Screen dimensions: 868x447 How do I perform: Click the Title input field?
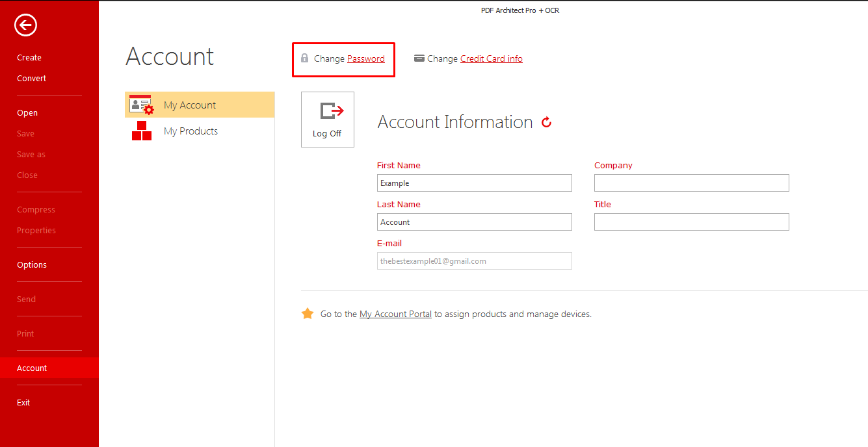691,222
